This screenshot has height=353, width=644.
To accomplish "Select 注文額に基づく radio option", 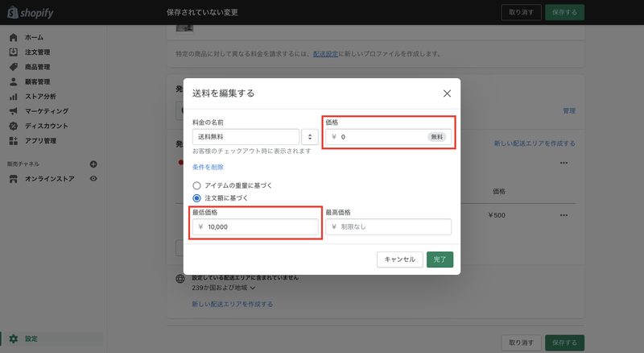I will click(x=196, y=198).
